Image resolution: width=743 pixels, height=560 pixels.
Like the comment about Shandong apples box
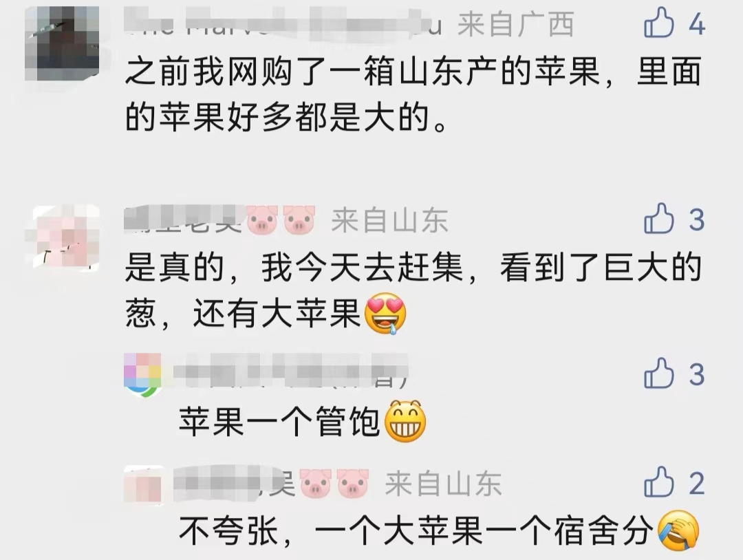coord(658,22)
